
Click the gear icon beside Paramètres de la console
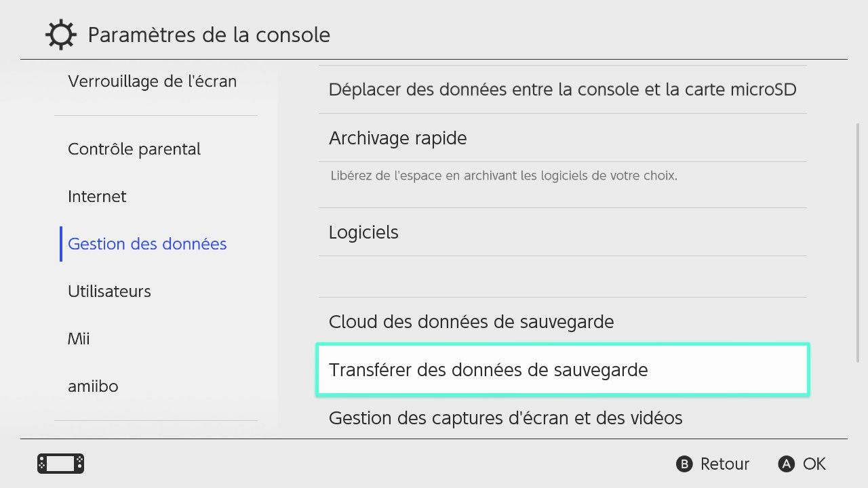[x=61, y=35]
